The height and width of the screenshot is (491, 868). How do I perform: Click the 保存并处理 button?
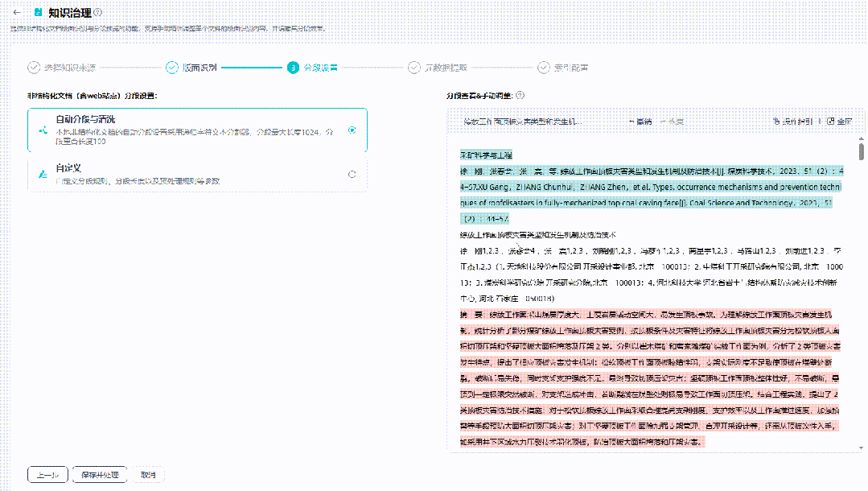pos(100,475)
